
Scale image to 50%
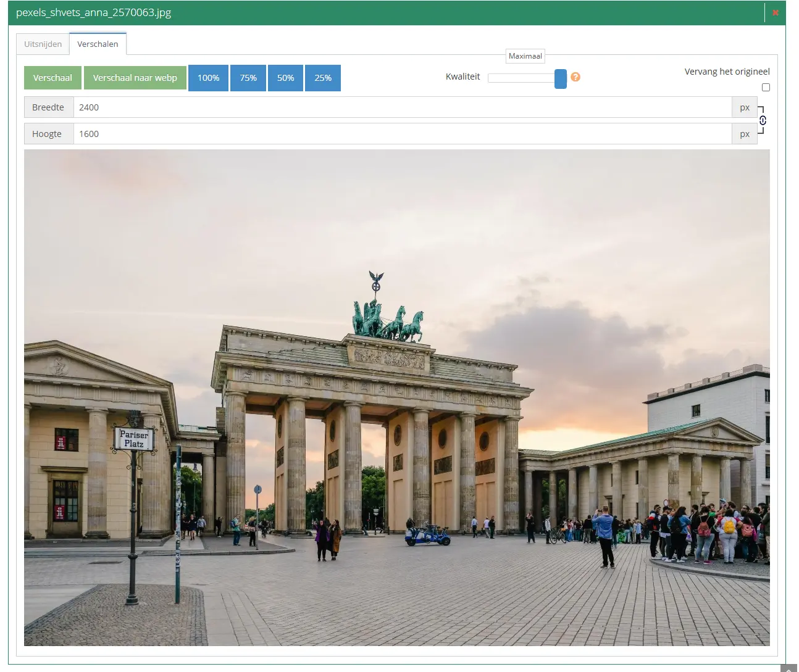coord(285,78)
